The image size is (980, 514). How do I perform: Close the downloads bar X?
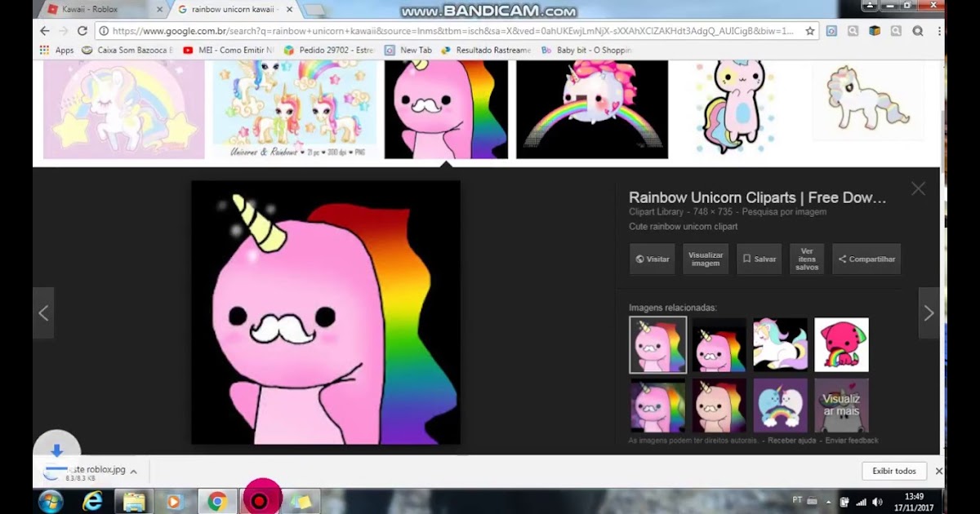click(938, 471)
